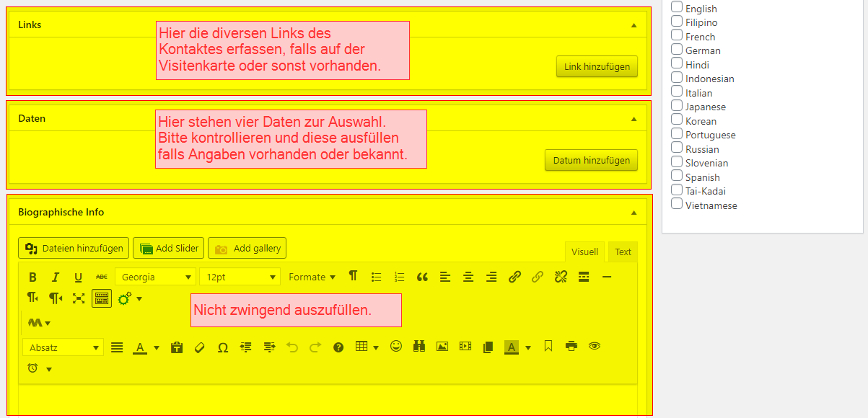Click the insert link icon

tap(514, 277)
